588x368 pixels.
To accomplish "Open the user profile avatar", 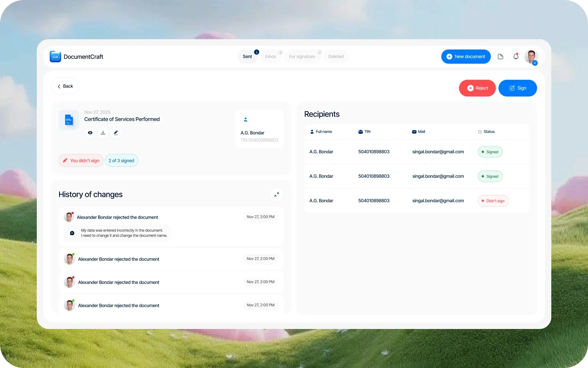I will coord(531,57).
